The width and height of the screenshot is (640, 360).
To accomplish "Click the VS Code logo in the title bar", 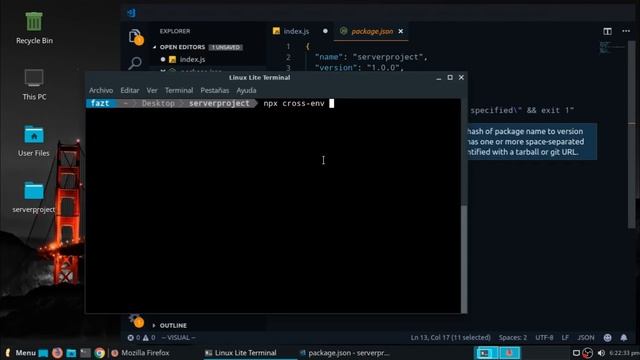I will (131, 13).
